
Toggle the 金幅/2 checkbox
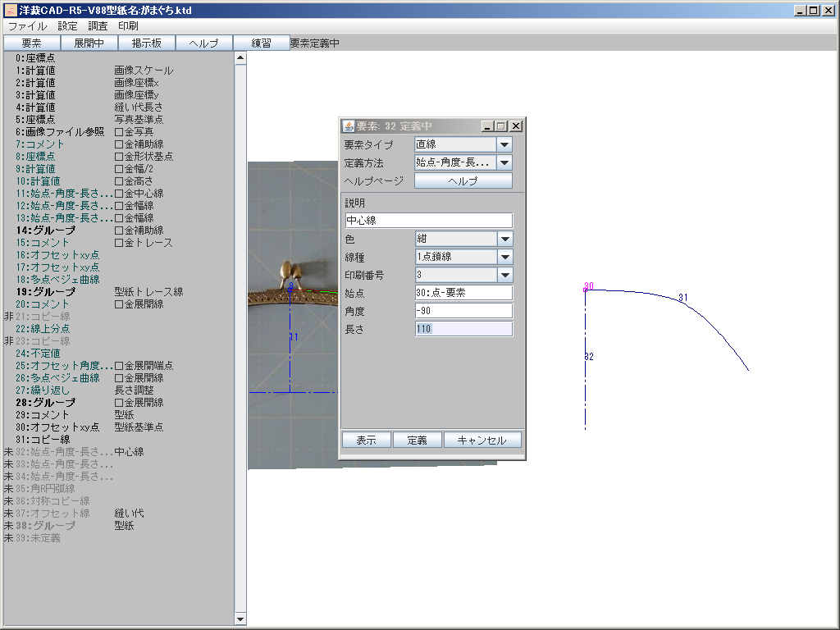119,169
